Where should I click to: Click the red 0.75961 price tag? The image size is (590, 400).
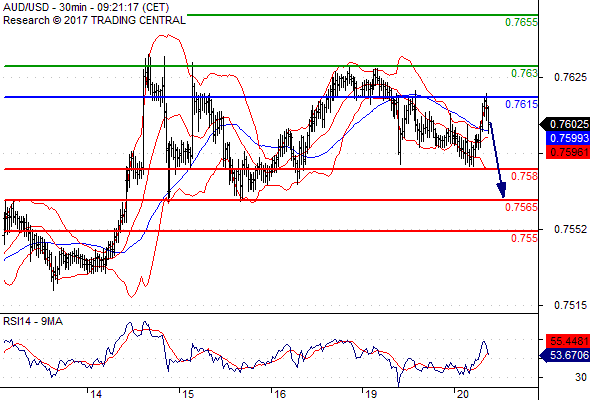[x=567, y=152]
